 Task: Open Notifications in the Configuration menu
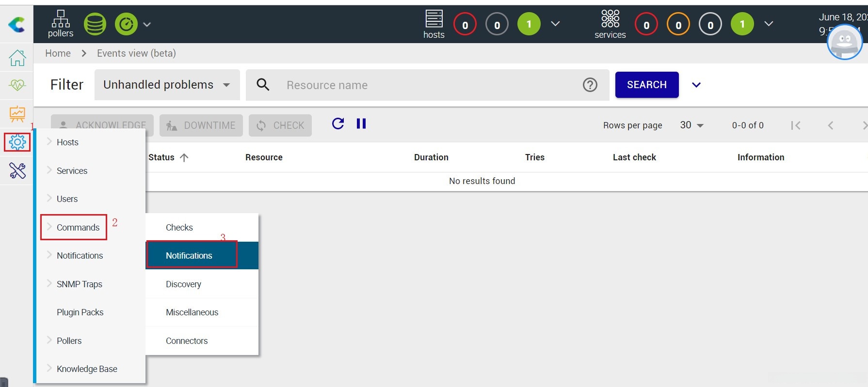click(91, 256)
